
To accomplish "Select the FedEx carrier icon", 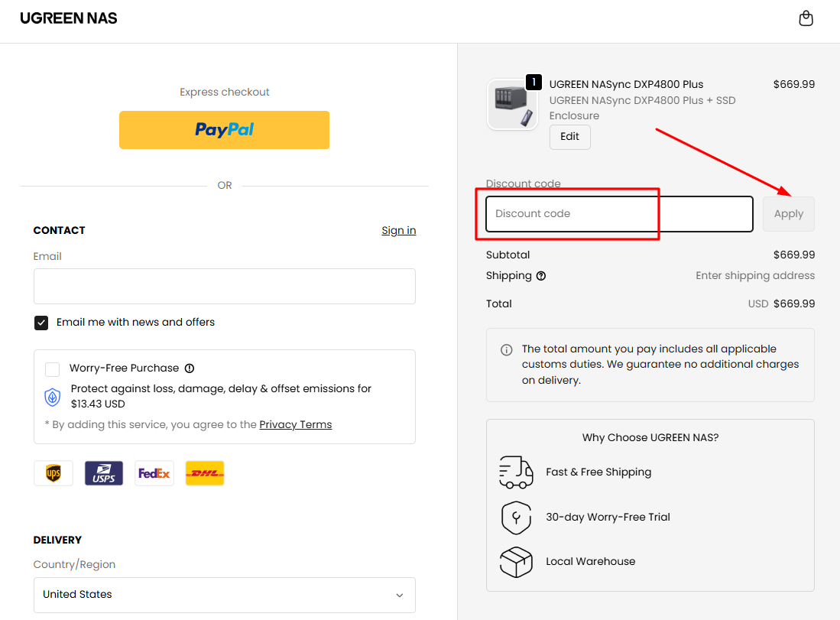I will 154,472.
